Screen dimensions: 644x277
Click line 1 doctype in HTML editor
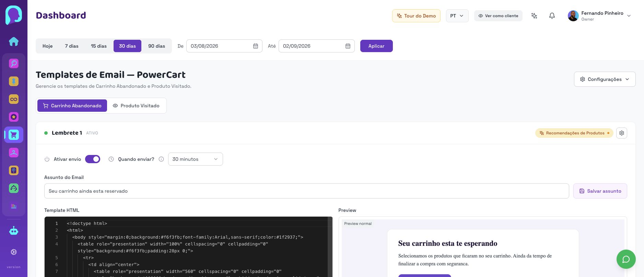tap(87, 224)
